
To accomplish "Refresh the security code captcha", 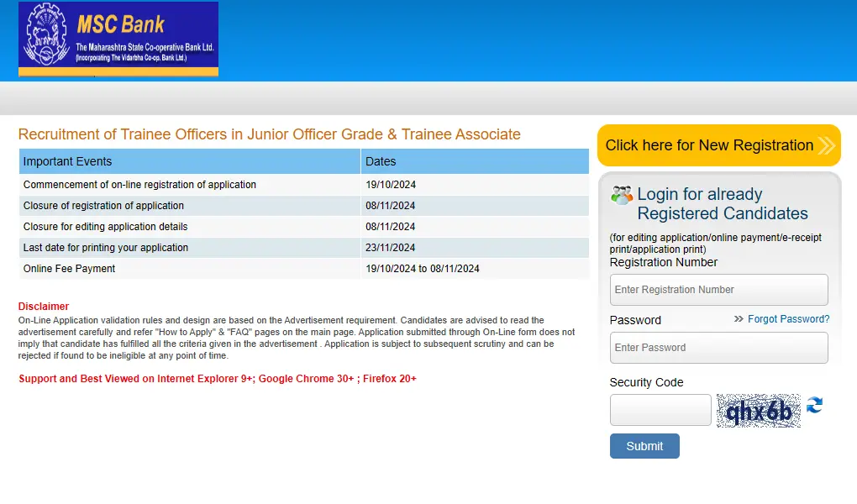I will tap(814, 406).
